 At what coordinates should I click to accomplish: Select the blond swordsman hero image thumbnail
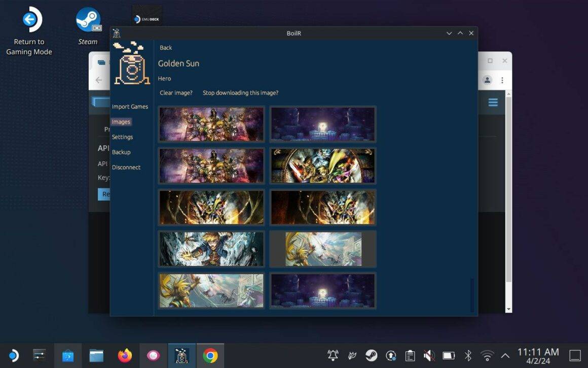tap(211, 249)
